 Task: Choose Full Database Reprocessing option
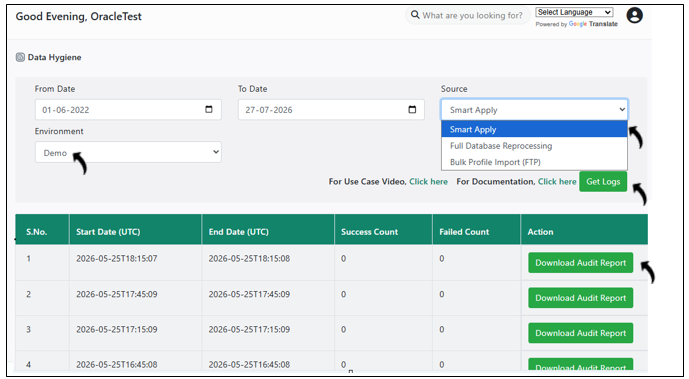(x=534, y=146)
